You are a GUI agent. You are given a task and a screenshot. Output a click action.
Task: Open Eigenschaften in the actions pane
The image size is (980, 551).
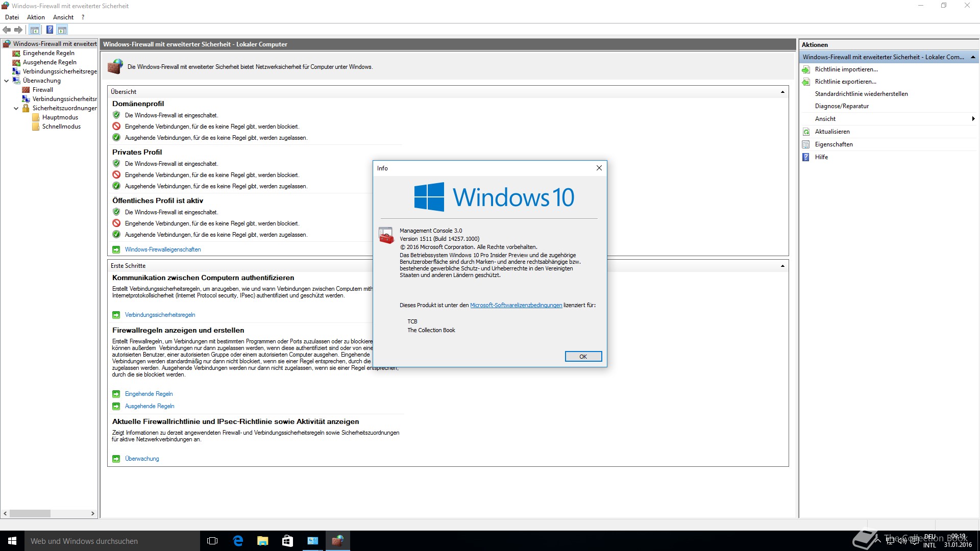point(834,144)
